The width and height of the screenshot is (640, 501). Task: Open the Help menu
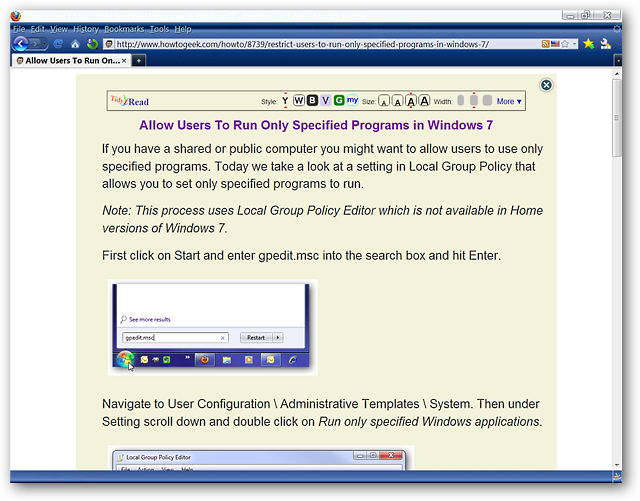pyautogui.click(x=183, y=29)
